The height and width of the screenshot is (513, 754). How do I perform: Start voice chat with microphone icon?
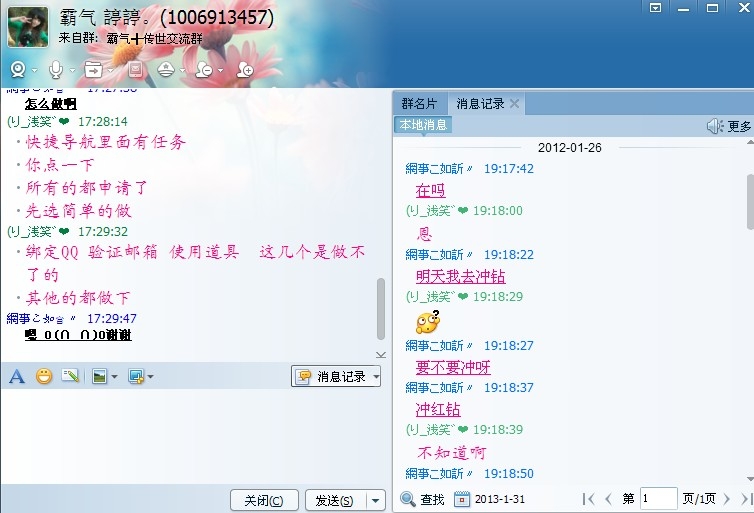(x=56, y=70)
